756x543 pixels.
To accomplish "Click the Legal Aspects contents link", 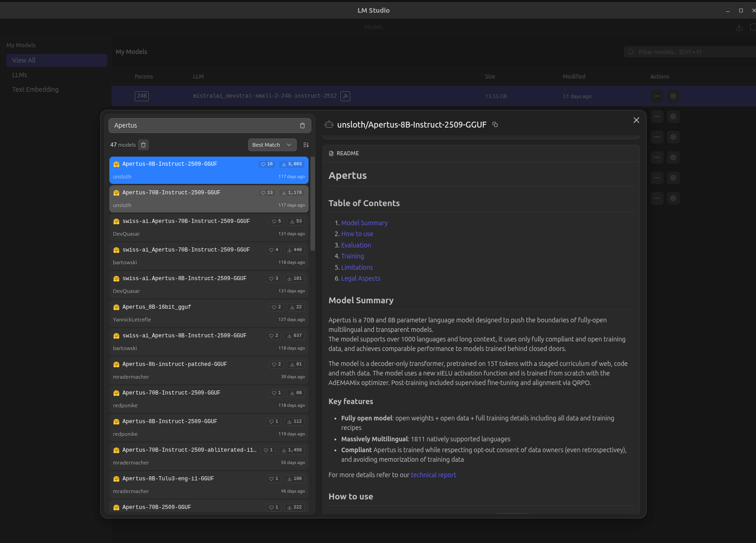I will point(360,278).
